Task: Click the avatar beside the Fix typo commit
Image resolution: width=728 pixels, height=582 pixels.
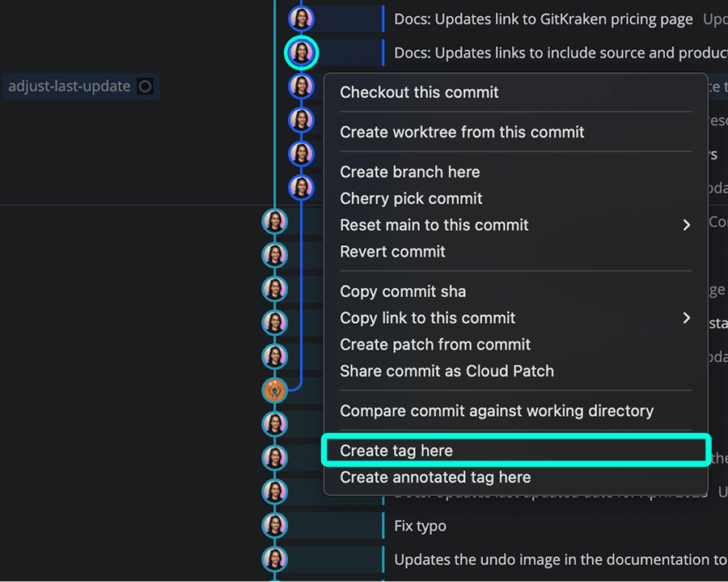Action: pos(274,525)
